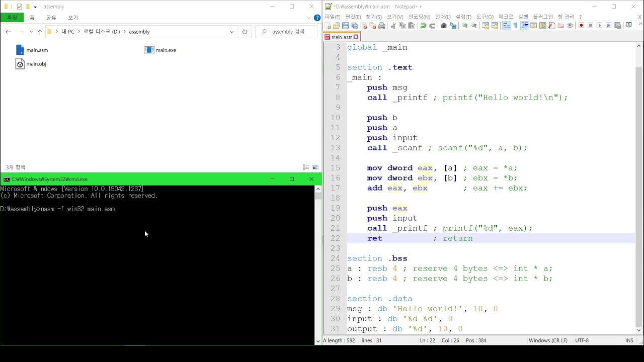Click the Replace icon in Notepad++ toolbar

tap(453, 25)
